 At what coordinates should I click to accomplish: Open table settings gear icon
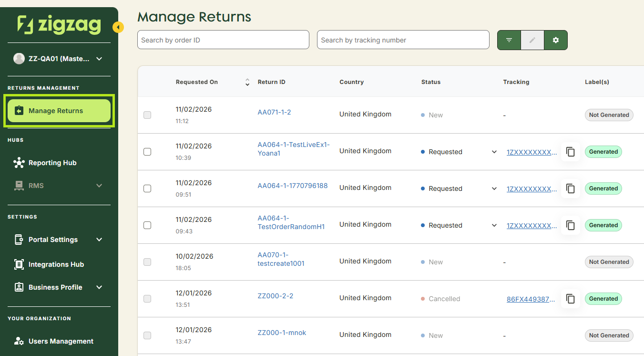(556, 40)
